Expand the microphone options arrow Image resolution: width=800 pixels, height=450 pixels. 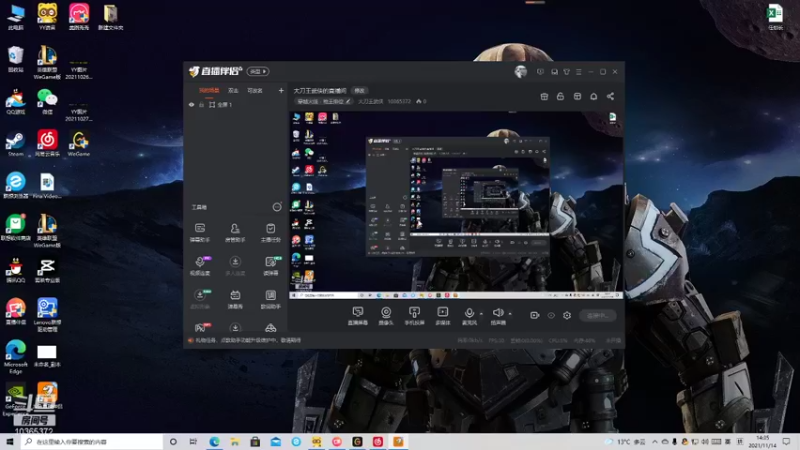point(481,314)
